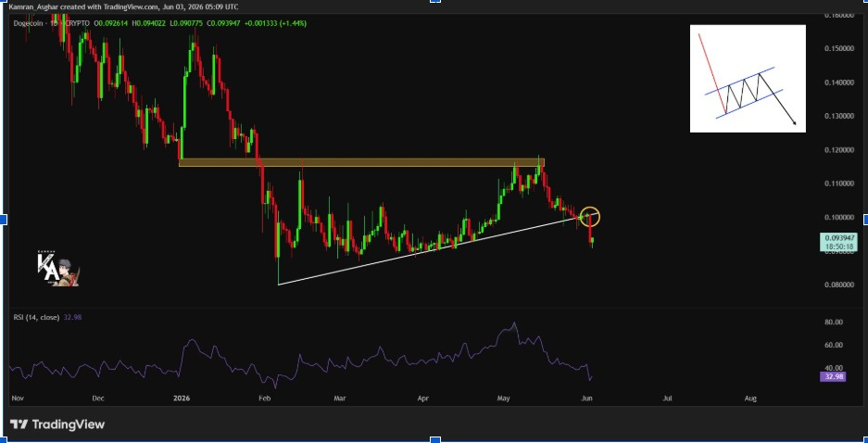868x443 pixels.
Task: Click the low value L0.090775
Action: click(x=186, y=23)
